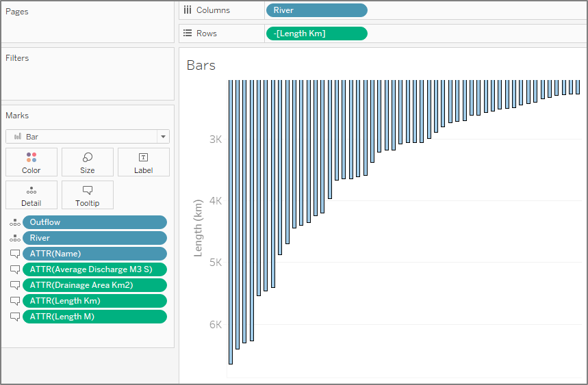Select the -[Length Km] pill on Rows
Image resolution: width=588 pixels, height=385 pixels.
coord(316,34)
